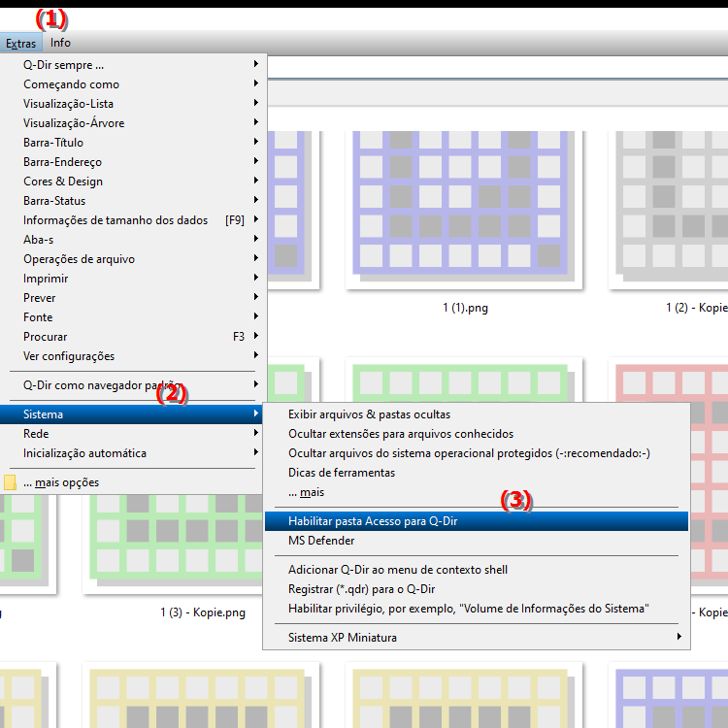Viewport: 728px width, 728px height.
Task: Open the Info menu
Action: coord(60,43)
